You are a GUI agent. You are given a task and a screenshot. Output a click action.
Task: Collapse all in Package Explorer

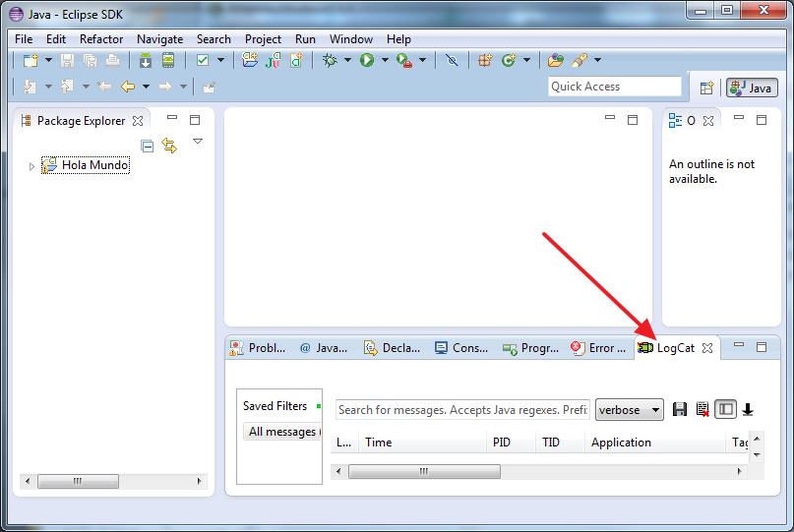point(148,146)
